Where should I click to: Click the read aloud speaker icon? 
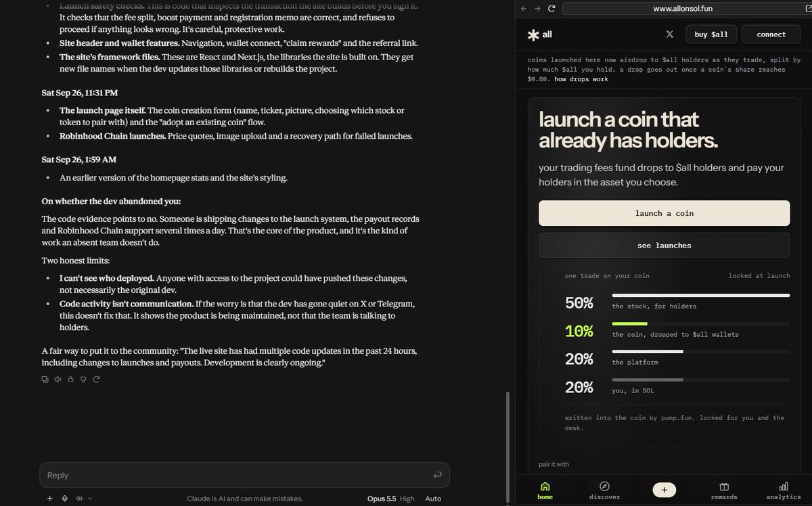click(58, 379)
